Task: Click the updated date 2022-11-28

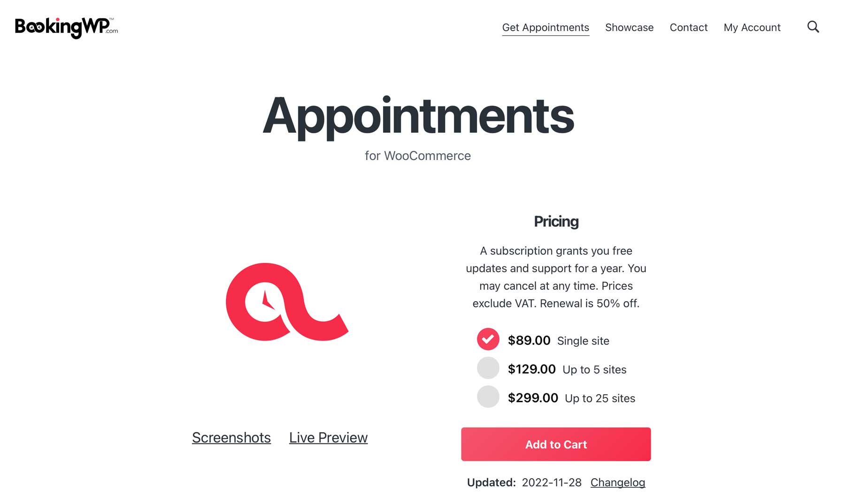Action: 550,482
